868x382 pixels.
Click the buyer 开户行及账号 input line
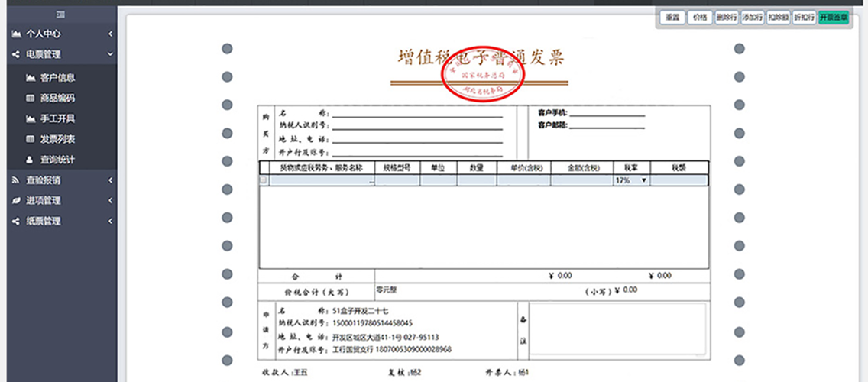[417, 152]
